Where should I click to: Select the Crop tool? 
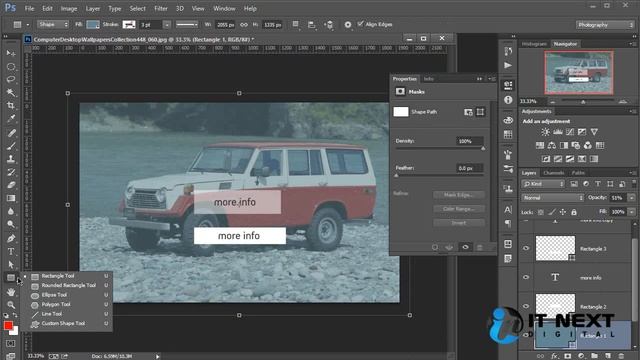point(11,106)
